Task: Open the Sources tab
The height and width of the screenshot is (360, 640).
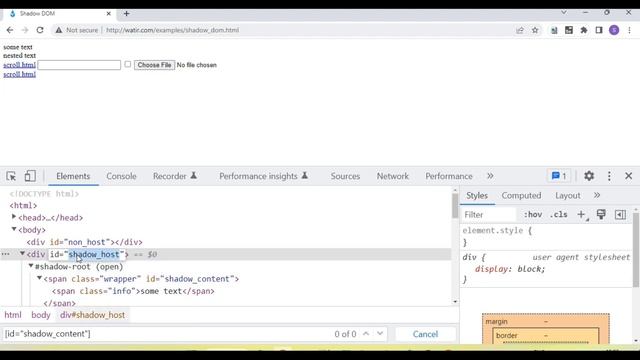Action: tap(345, 176)
